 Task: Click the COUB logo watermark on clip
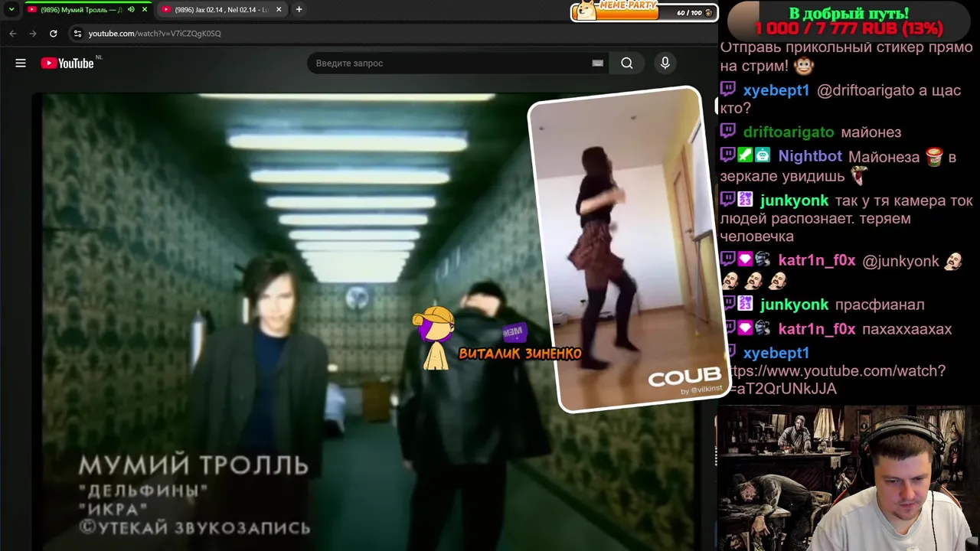[684, 377]
